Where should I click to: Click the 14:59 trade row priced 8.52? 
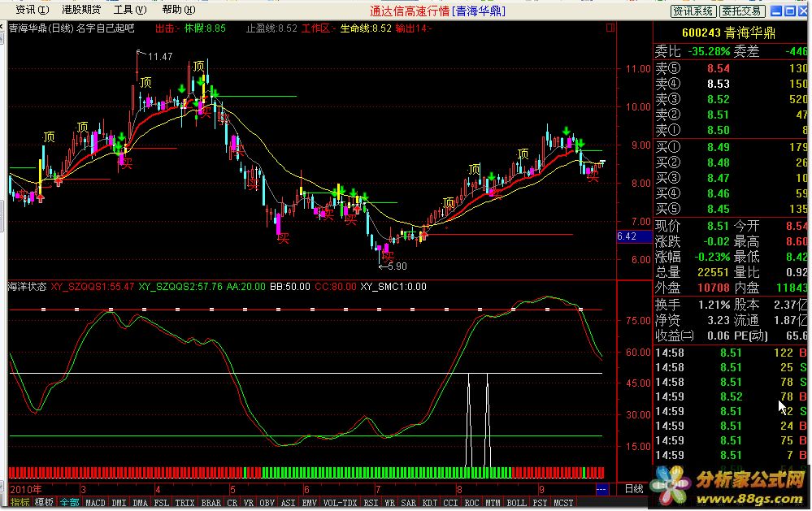732,396
